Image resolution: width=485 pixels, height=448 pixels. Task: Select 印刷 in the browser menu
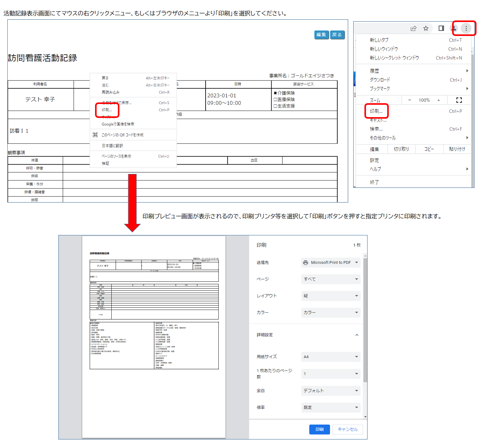tap(376, 111)
